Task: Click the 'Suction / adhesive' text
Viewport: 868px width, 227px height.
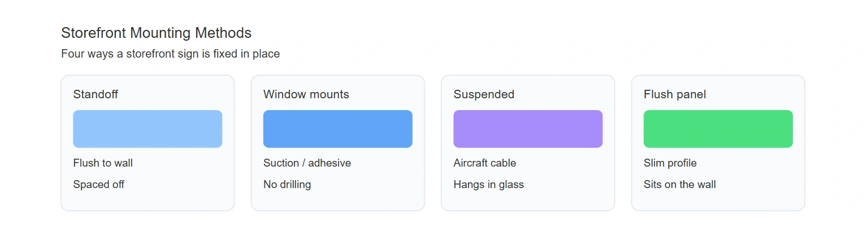Action: click(x=307, y=163)
